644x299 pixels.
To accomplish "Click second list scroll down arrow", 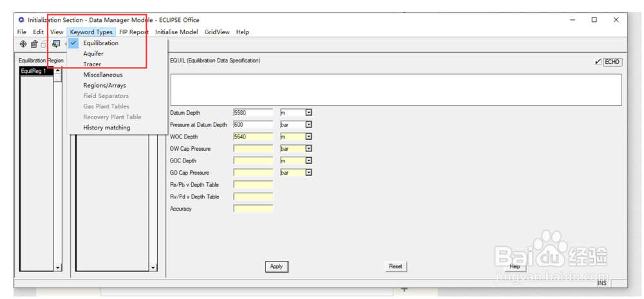I will [x=153, y=268].
